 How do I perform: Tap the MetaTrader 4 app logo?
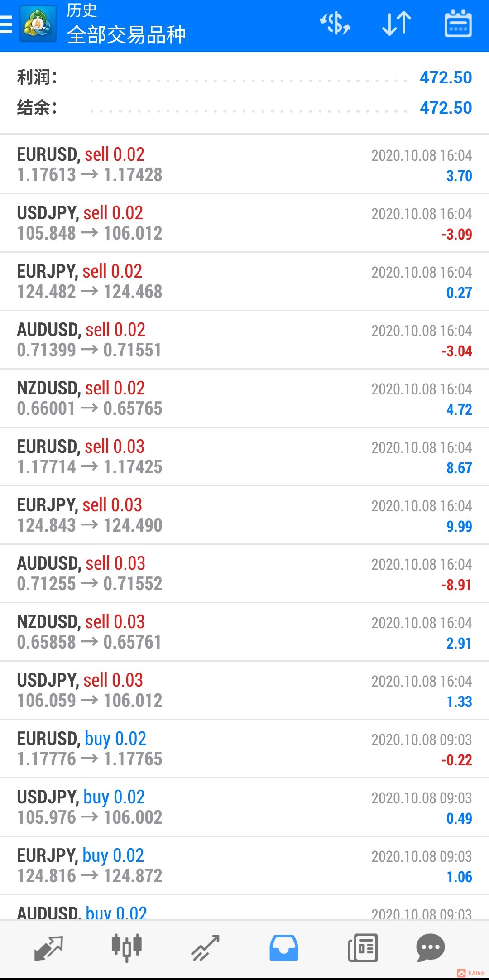click(x=38, y=24)
